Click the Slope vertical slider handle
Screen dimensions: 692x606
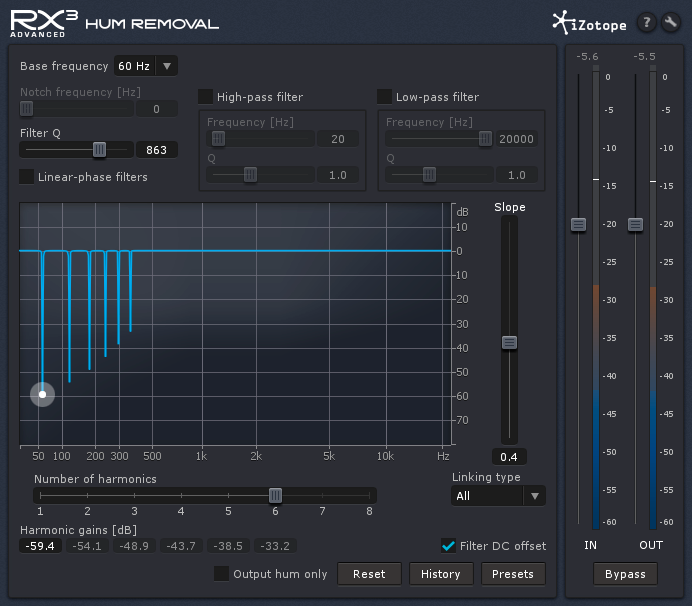[509, 343]
